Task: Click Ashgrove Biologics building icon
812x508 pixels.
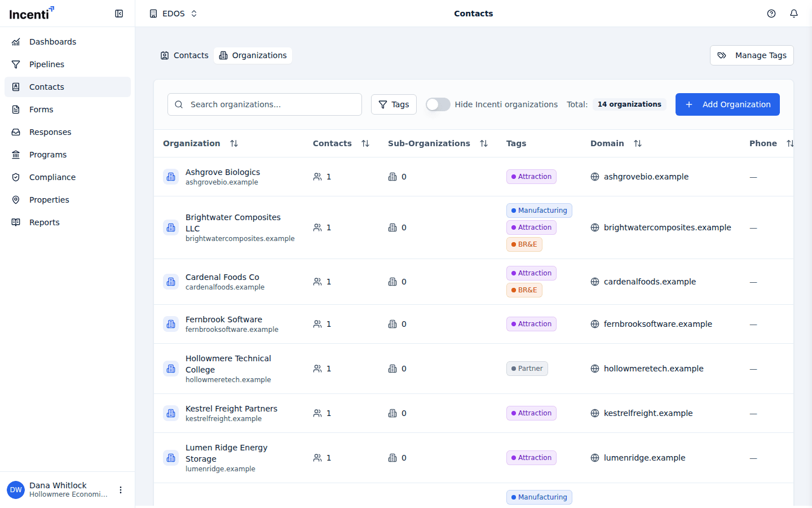Action: [x=171, y=177]
